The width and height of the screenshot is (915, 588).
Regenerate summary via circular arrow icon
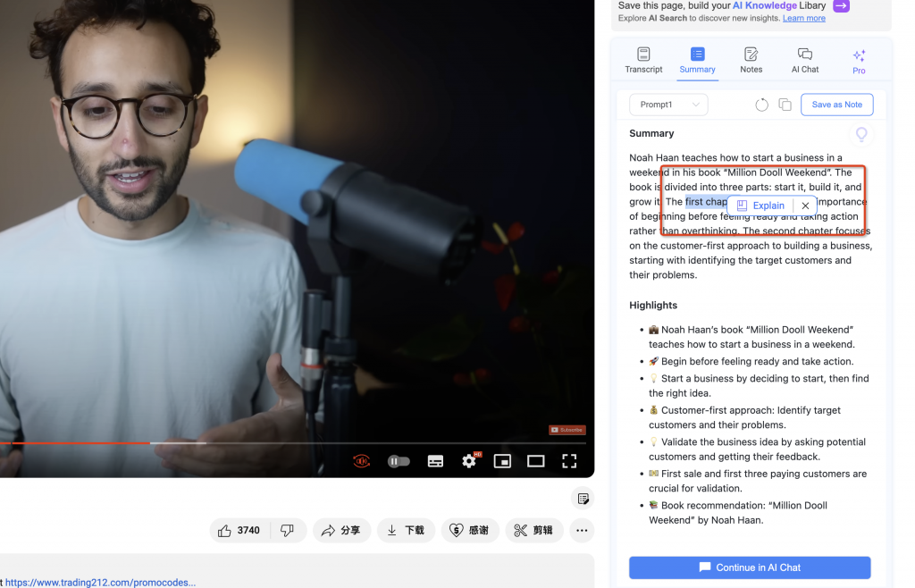[x=761, y=105]
